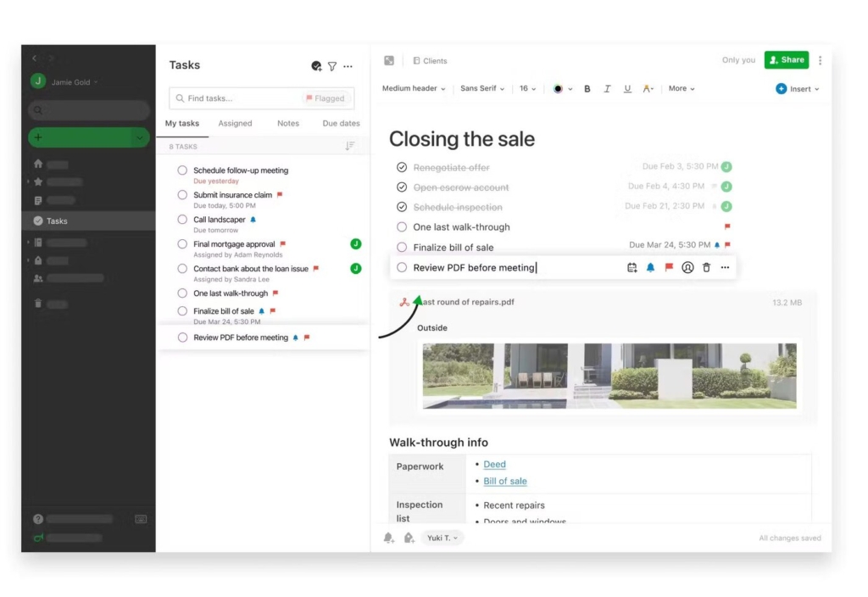868x597 pixels.
Task: Check off the Finalize bill of sale task
Action: (x=402, y=248)
